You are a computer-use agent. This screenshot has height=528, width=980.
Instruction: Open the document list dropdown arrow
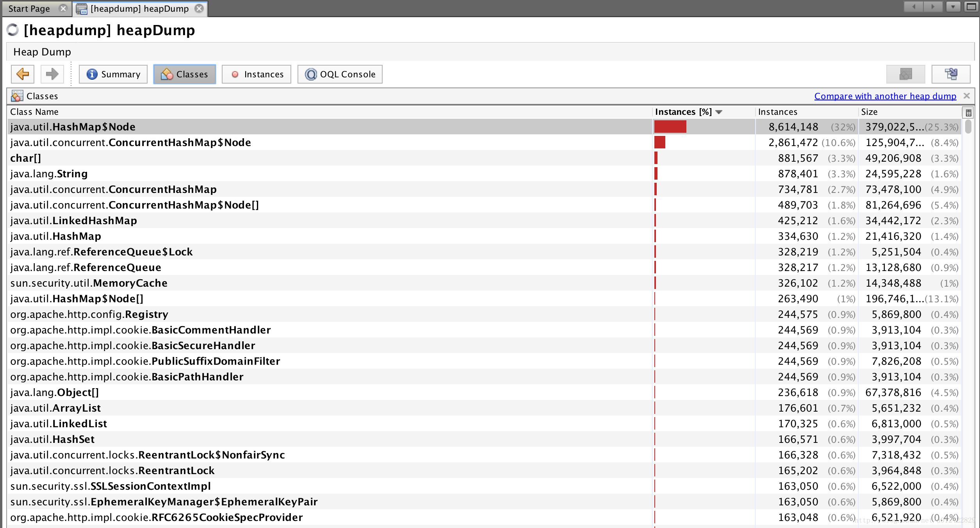(x=953, y=7)
